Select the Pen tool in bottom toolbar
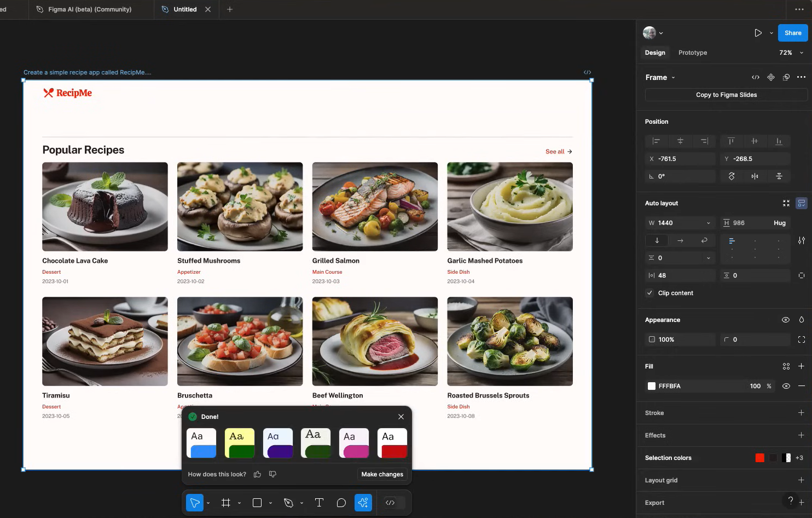The width and height of the screenshot is (812, 518). pyautogui.click(x=288, y=503)
